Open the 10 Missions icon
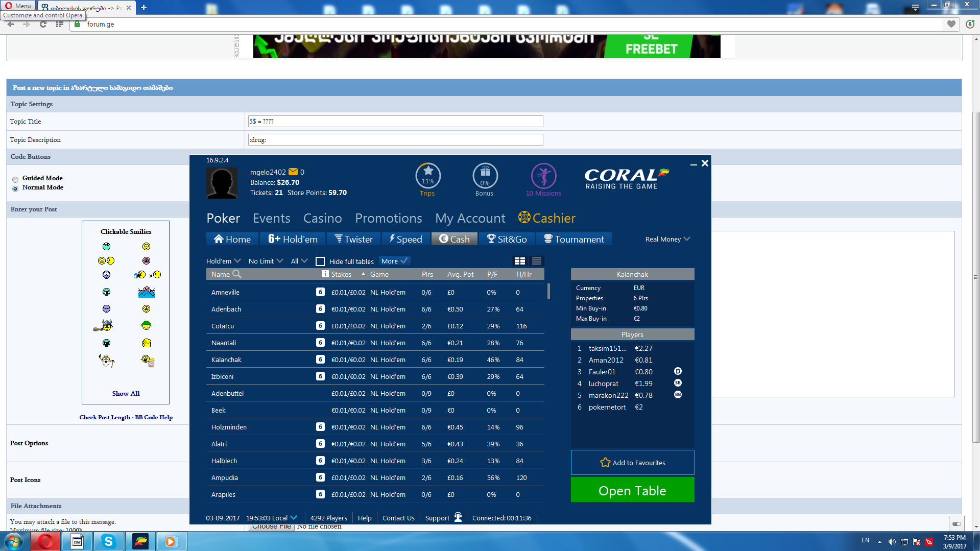This screenshot has height=551, width=980. (544, 176)
